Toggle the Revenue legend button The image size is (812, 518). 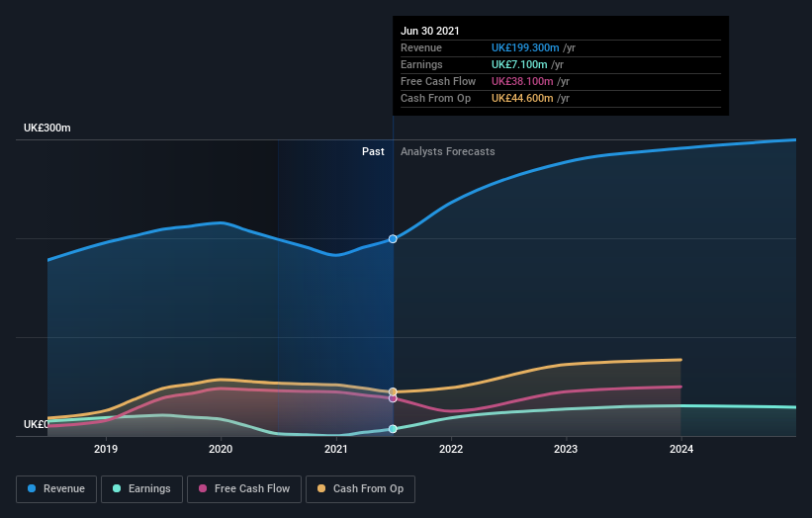tap(56, 489)
